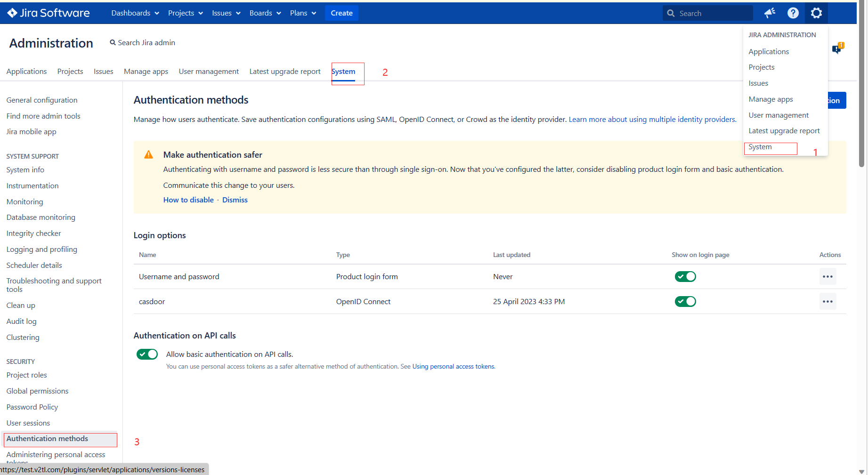Expand the Plans dropdown
Image resolution: width=868 pixels, height=475 pixels.
[x=303, y=13]
